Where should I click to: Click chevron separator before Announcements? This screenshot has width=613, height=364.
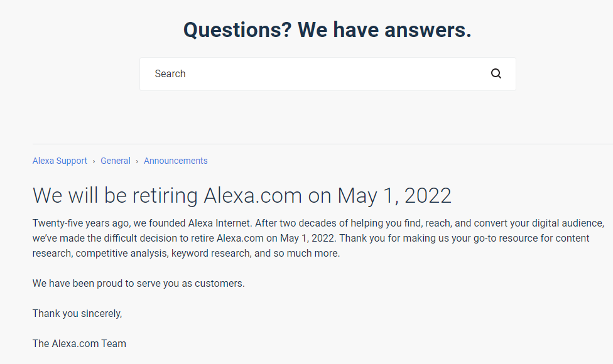(x=137, y=161)
